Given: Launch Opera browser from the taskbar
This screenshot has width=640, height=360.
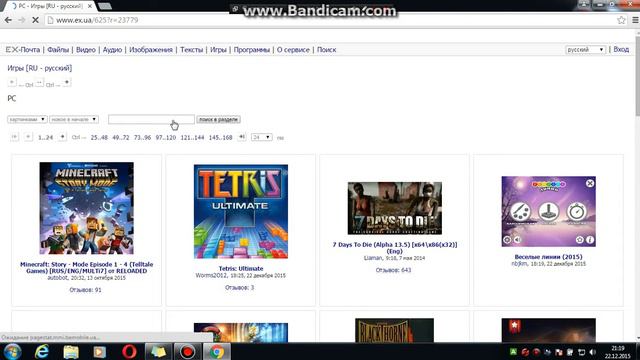Looking at the screenshot, I should 129,352.
